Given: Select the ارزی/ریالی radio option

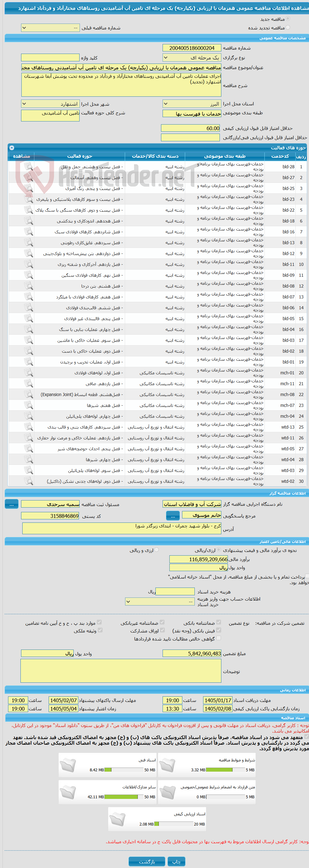Looking at the screenshot, I should click(x=219, y=550).
